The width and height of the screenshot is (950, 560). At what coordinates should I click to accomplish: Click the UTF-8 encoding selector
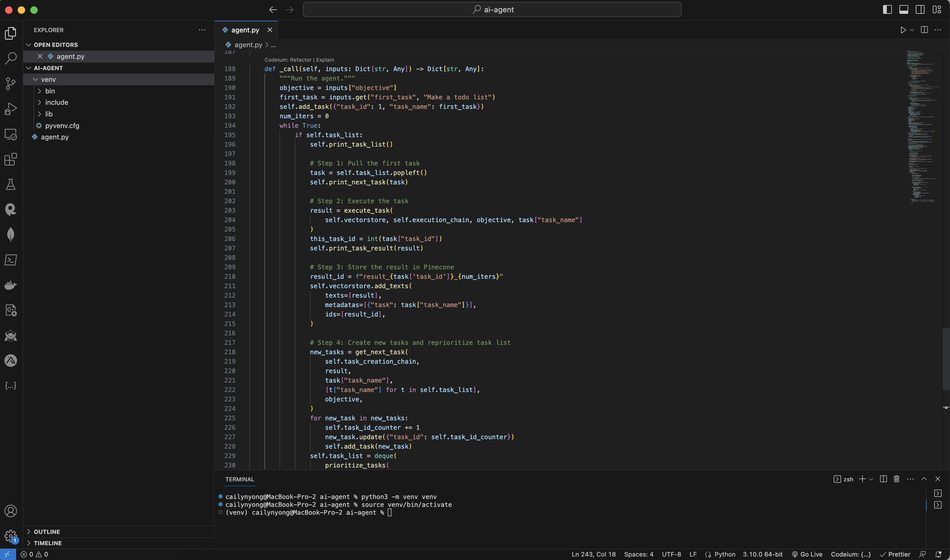point(671,554)
